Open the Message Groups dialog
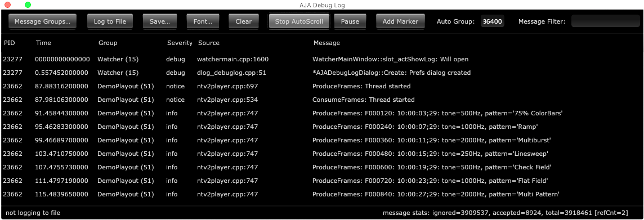644x220 pixels. [42, 21]
